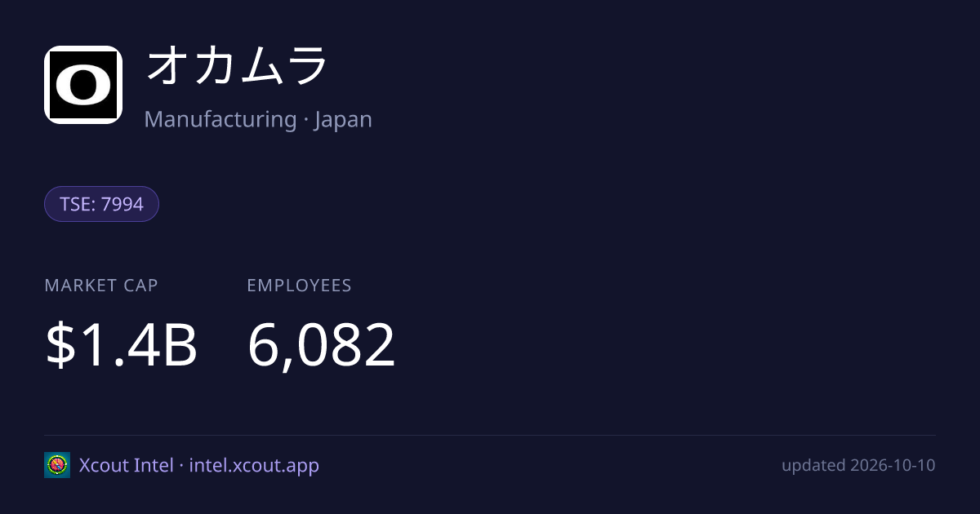The image size is (980, 514).
Task: Click the horizontal divider above the footer
Action: [x=490, y=435]
